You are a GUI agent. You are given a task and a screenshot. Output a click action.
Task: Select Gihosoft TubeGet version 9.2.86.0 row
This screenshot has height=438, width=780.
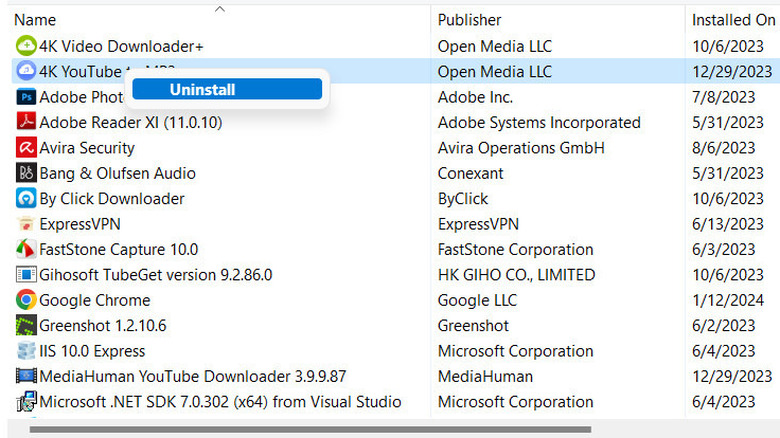155,275
